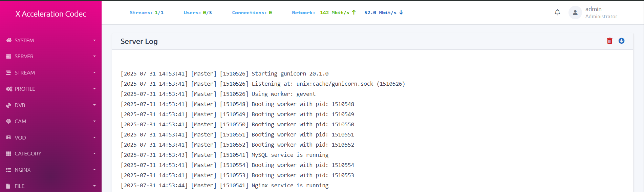The width and height of the screenshot is (644, 192).
Task: Click the SERVER icon in sidebar
Action: pyautogui.click(x=9, y=57)
